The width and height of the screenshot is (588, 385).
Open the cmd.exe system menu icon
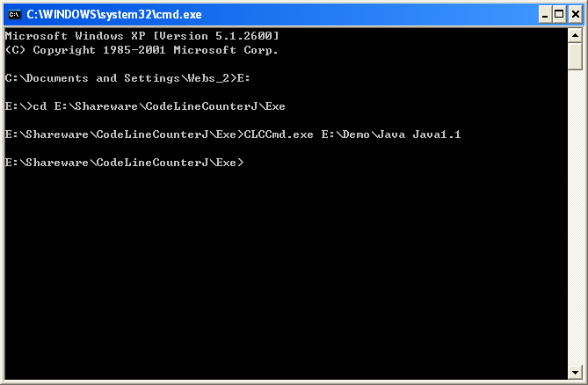point(14,15)
